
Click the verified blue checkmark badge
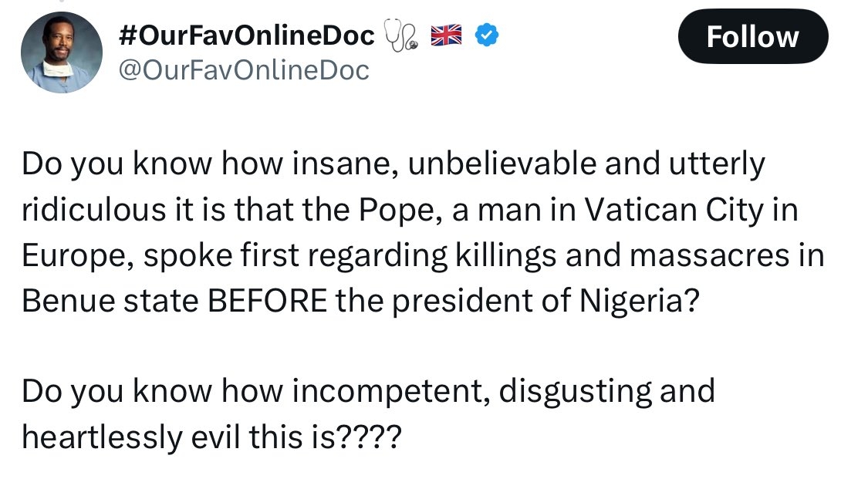(487, 35)
